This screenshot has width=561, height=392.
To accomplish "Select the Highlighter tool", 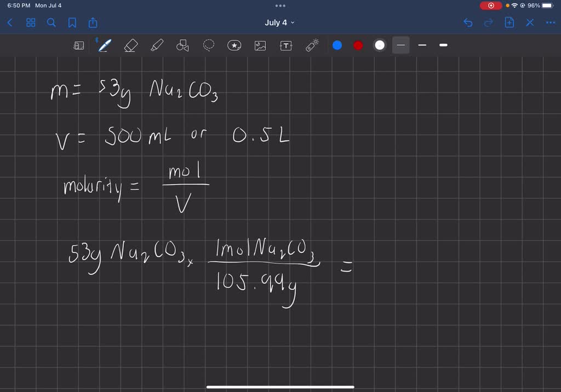I will coord(156,45).
